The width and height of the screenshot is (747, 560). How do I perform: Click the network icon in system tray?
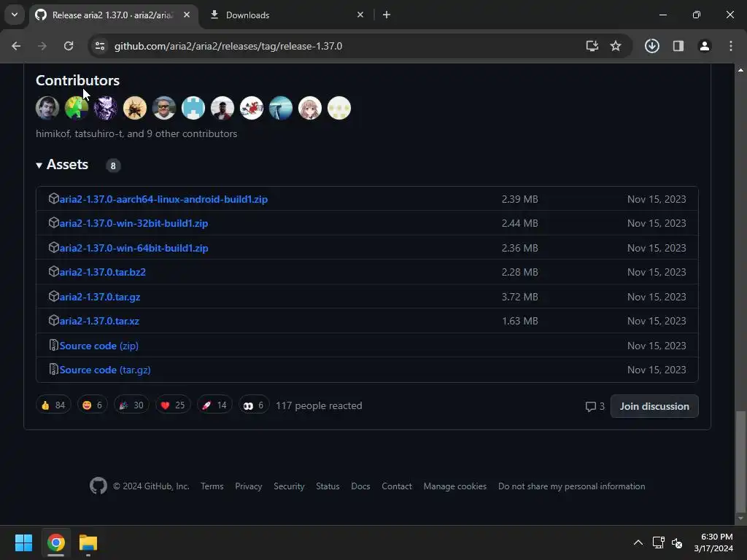tap(659, 542)
